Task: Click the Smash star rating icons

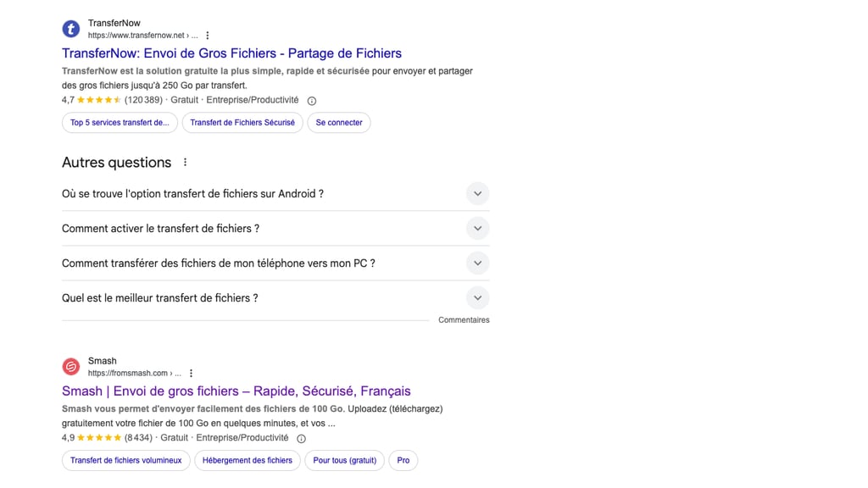Action: click(99, 438)
